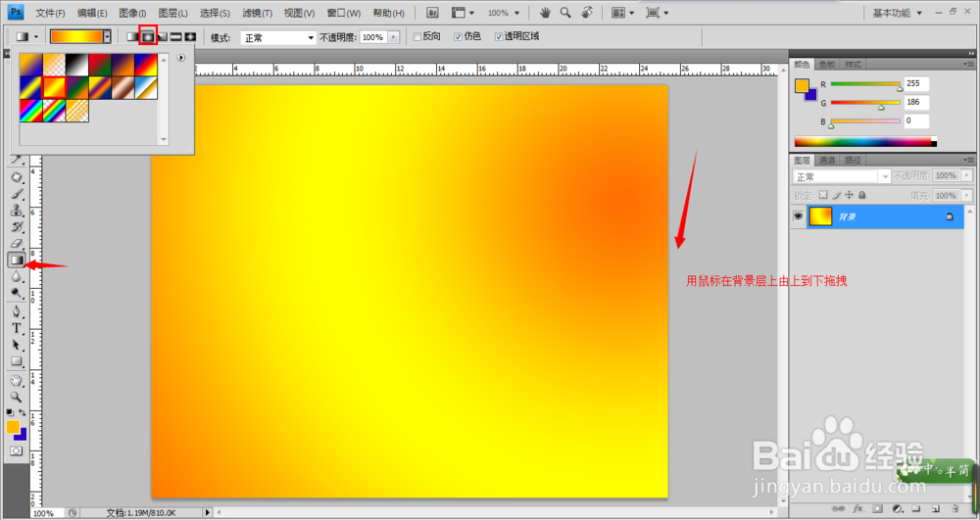
Task: Reset default foreground and background colors
Action: [10, 412]
